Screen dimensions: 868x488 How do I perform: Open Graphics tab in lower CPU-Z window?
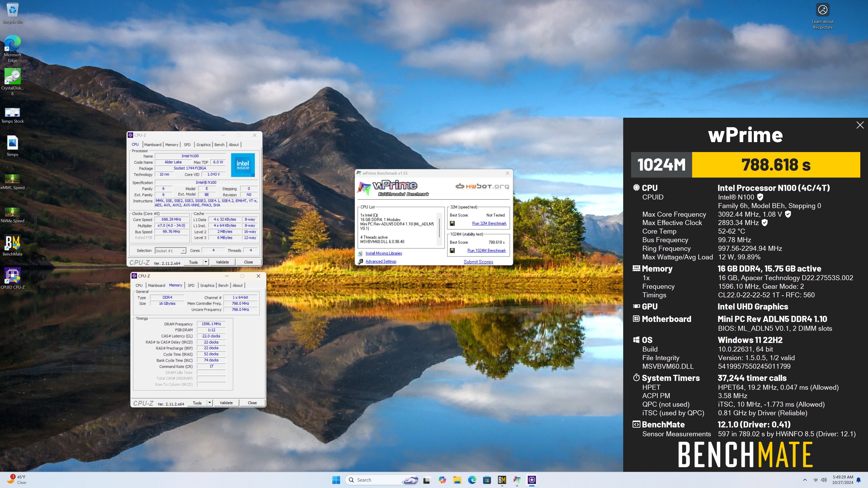coord(207,286)
